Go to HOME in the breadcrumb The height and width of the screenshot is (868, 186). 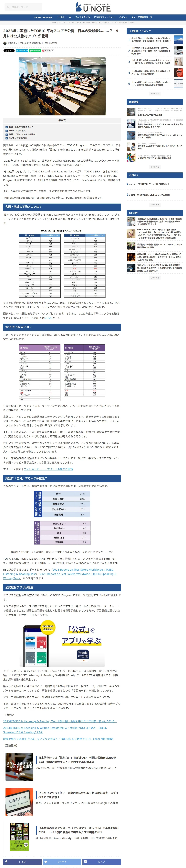click(x=54, y=23)
